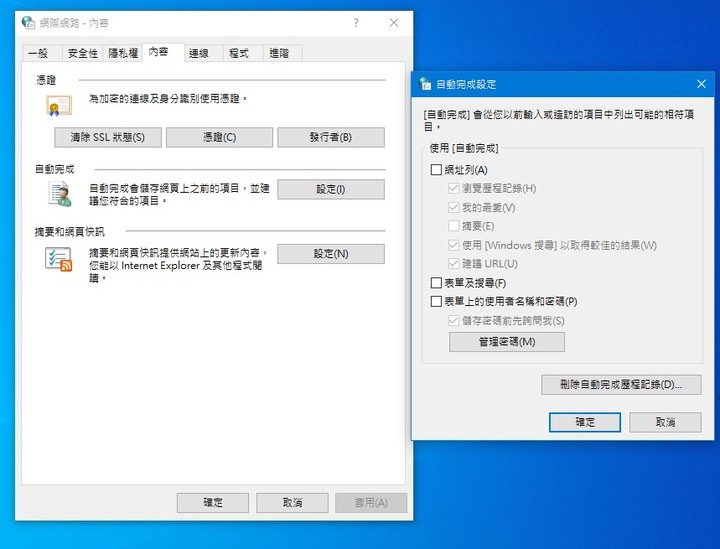This screenshot has width=720, height=549.
Task: Click the Internet Options globe title icon
Action: coord(28,22)
